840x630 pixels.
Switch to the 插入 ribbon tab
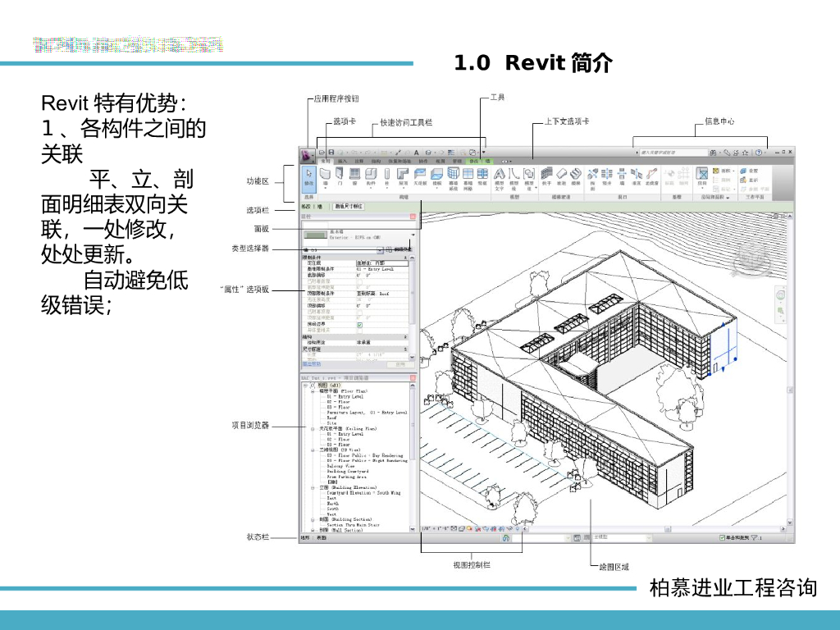[x=342, y=162]
